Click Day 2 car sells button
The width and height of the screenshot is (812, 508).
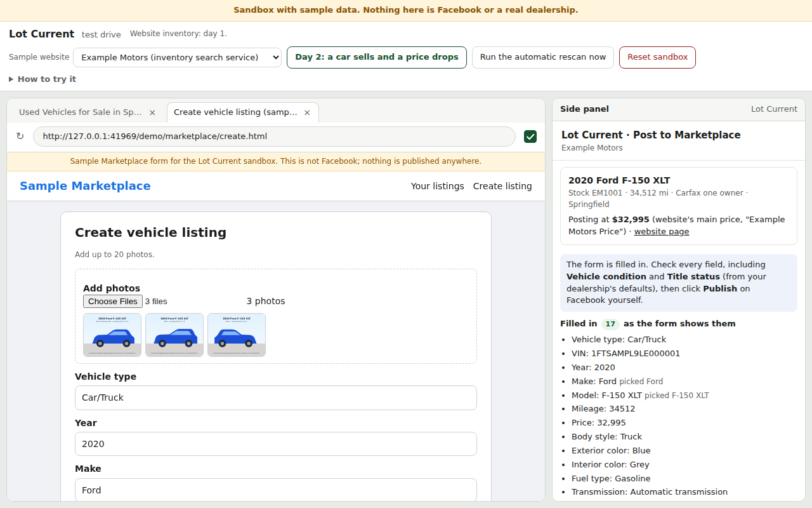coord(377,57)
